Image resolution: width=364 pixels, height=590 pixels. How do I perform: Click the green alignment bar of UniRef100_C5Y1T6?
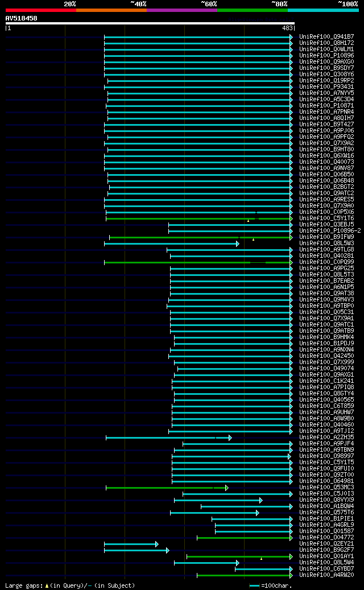199,218
